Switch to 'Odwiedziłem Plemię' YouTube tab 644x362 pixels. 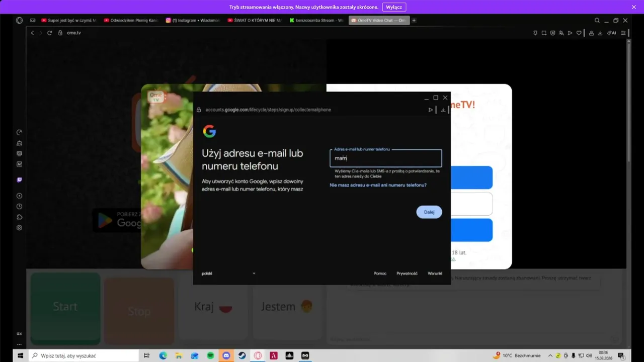coord(131,21)
